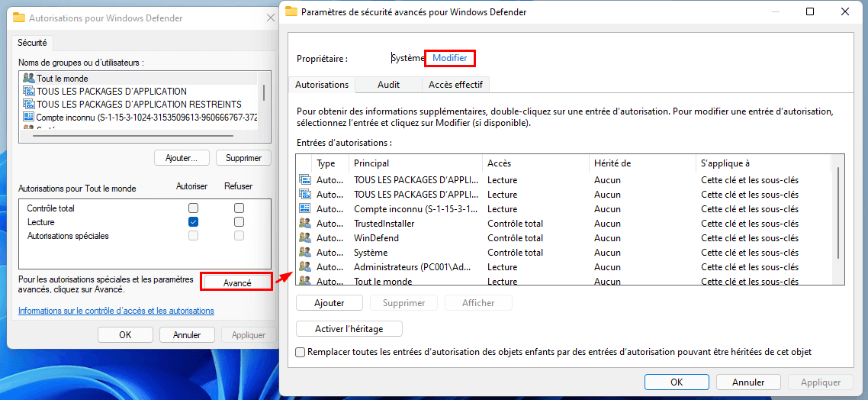Sort entries by the Principal column header

[415, 163]
